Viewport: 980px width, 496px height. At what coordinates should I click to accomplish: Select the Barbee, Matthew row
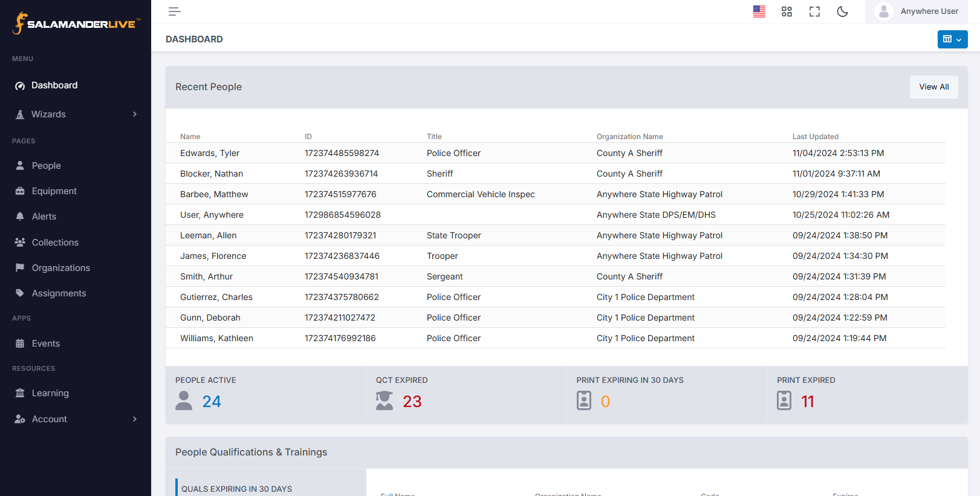[x=556, y=194]
